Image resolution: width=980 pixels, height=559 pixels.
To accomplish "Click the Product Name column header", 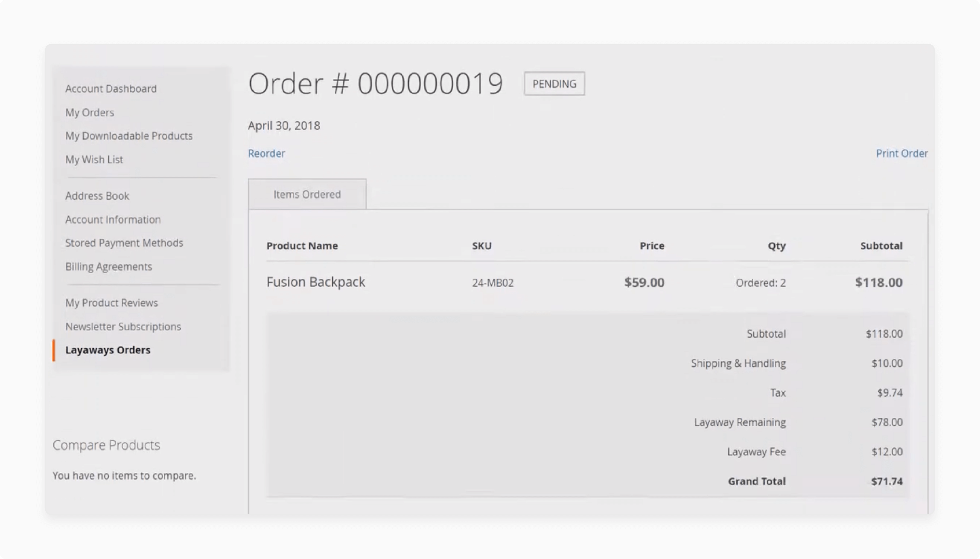I will [x=302, y=246].
